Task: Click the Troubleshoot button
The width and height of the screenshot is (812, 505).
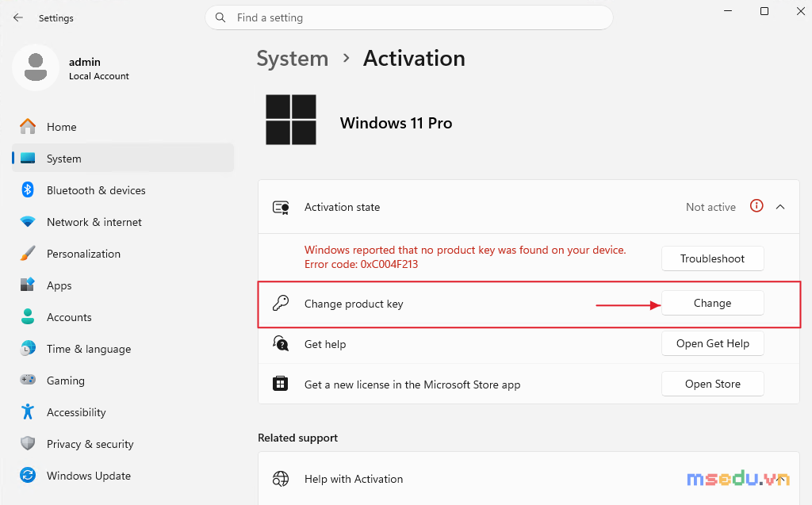Action: pos(713,258)
